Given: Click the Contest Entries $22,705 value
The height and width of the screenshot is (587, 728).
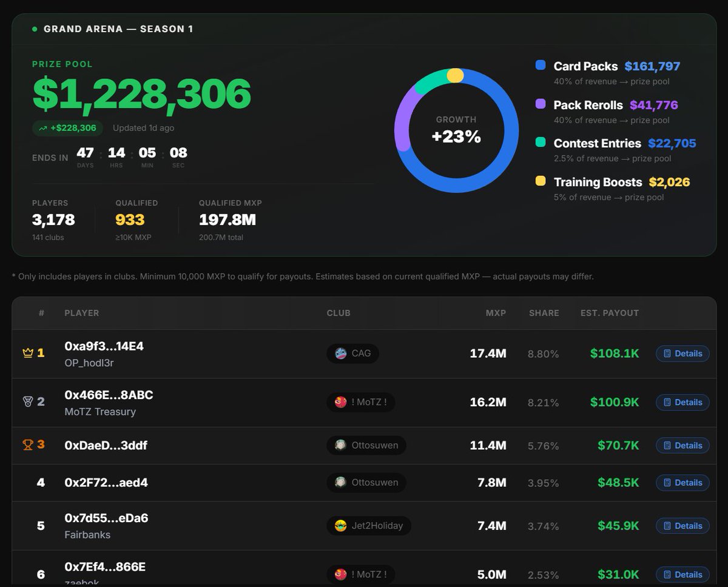Looking at the screenshot, I should (x=672, y=143).
